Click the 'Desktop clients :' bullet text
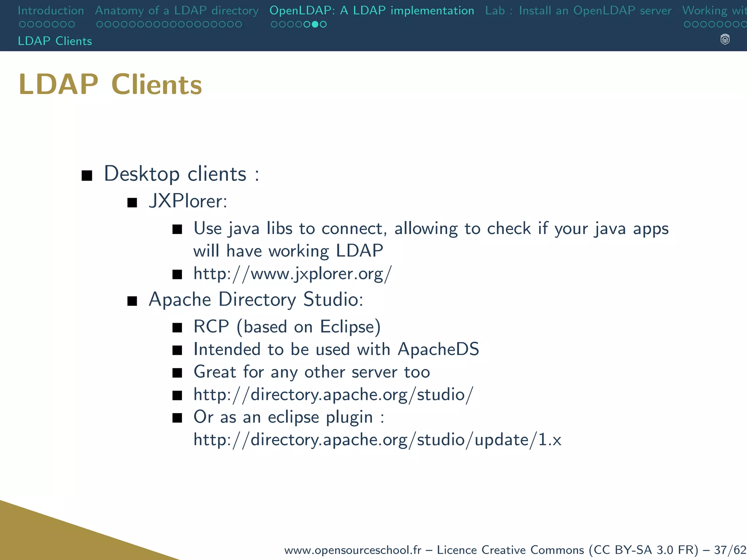This screenshot has height=560, width=747. [182, 174]
